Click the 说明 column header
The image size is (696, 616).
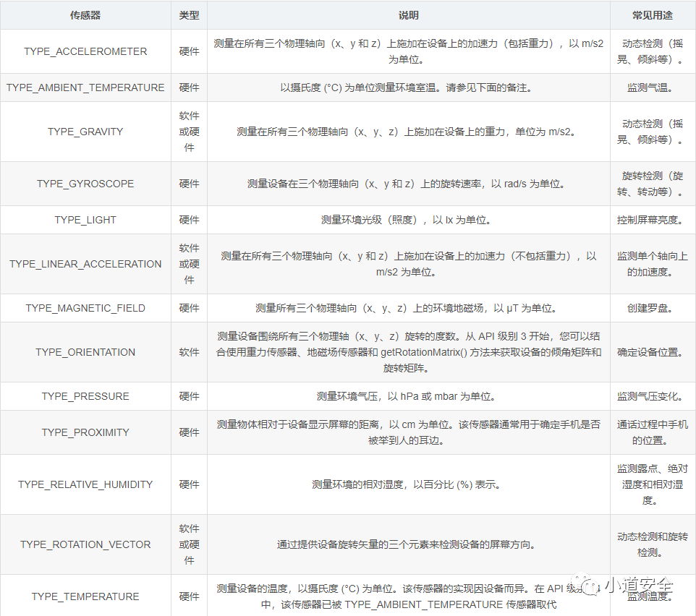[x=408, y=15]
